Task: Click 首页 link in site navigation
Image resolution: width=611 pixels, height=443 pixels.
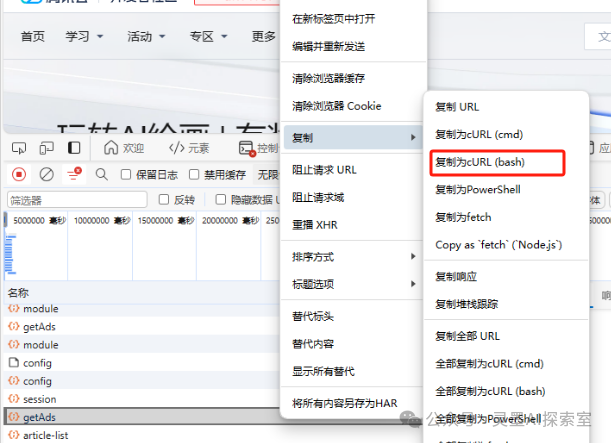Action: coord(33,37)
